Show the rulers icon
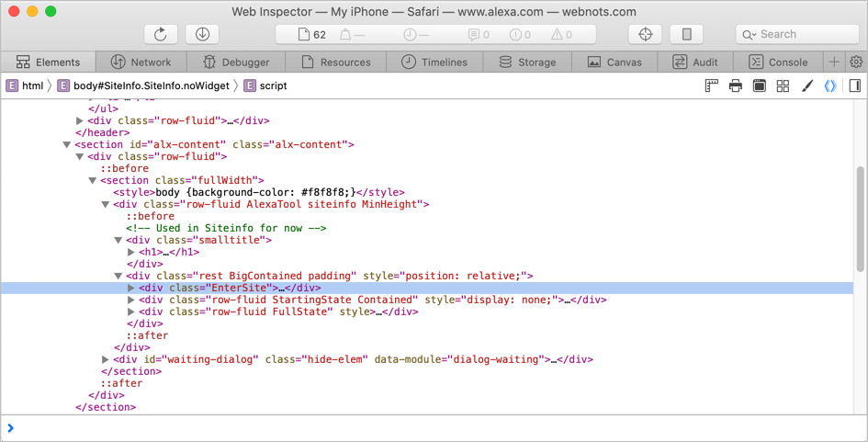 pos(711,85)
